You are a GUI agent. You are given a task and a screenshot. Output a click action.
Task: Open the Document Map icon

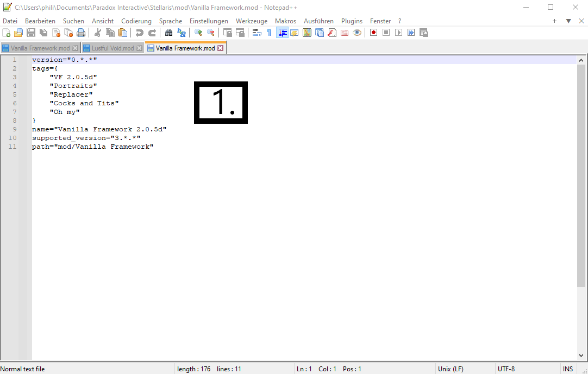[307, 33]
